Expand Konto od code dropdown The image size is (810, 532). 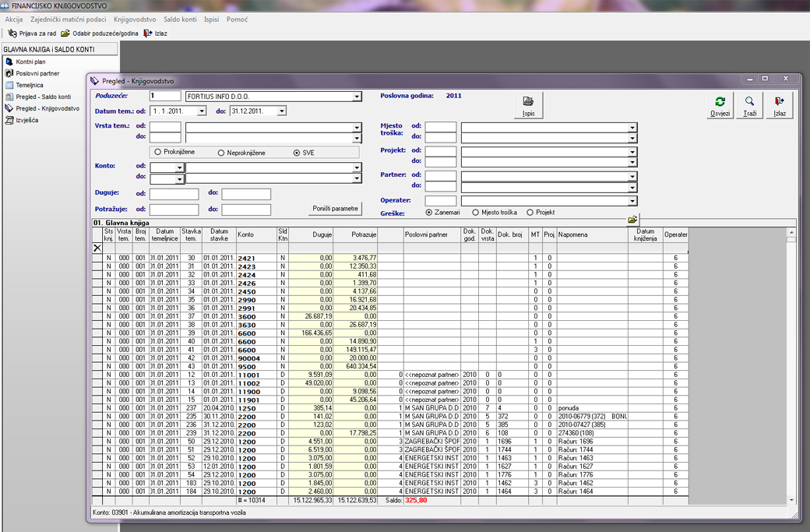179,168
